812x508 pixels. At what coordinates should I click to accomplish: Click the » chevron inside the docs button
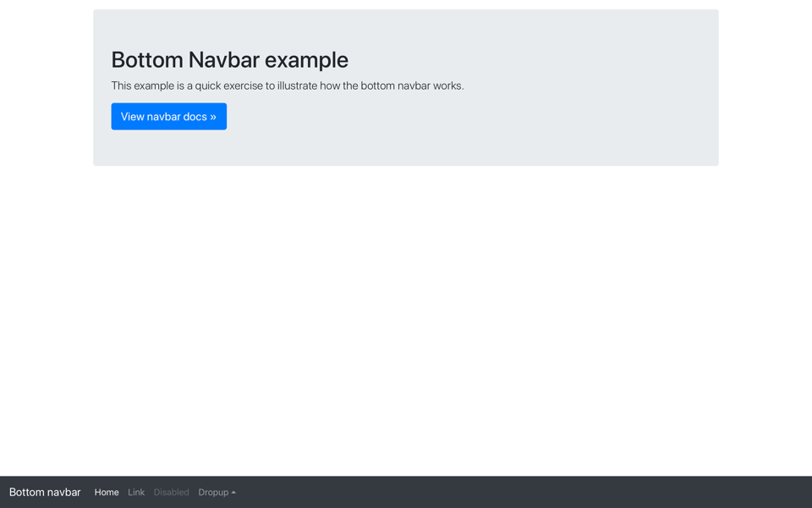point(212,116)
